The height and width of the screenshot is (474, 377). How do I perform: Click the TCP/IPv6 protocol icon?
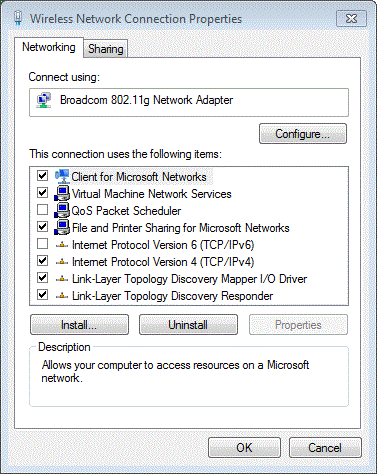click(x=62, y=245)
